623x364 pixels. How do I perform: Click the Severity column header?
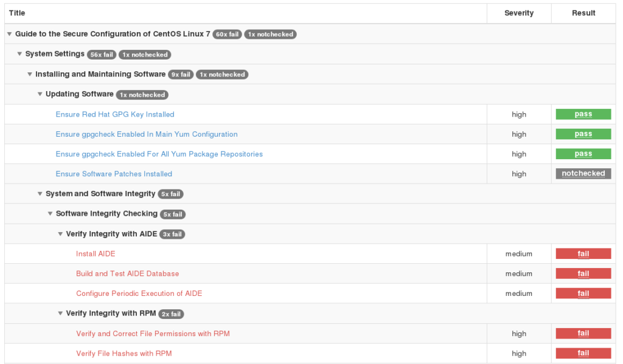[519, 13]
